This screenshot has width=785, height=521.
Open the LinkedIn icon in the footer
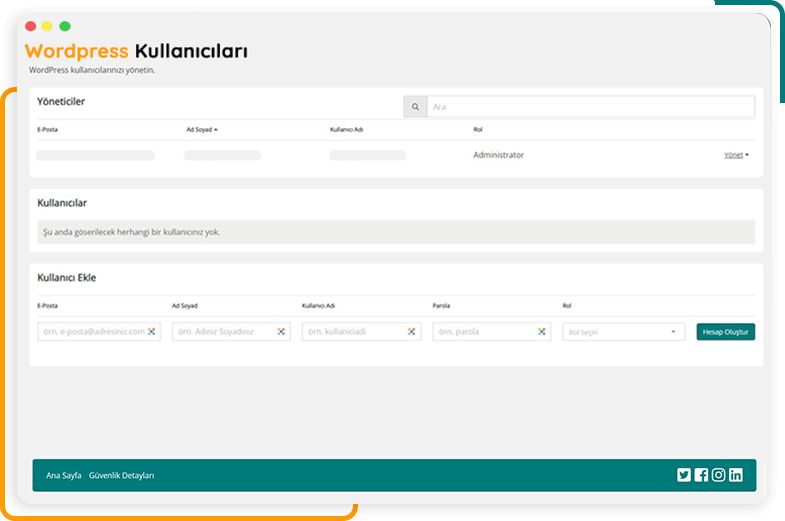coord(736,475)
